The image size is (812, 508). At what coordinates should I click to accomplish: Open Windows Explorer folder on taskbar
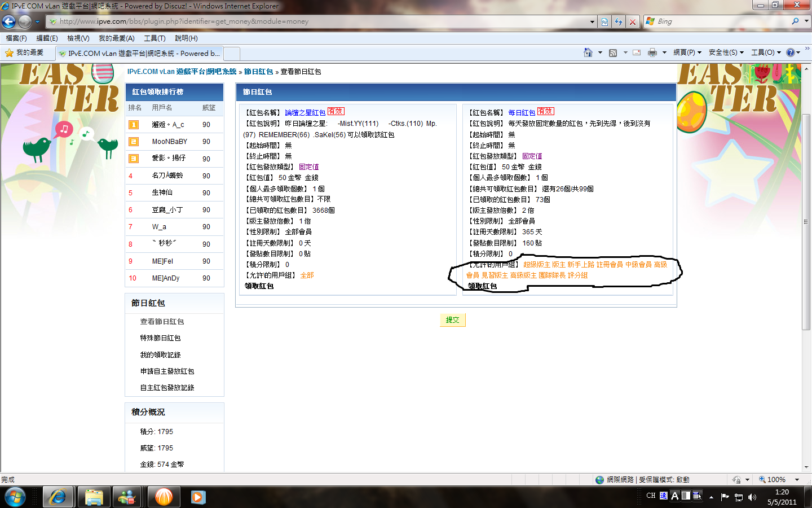click(x=94, y=497)
